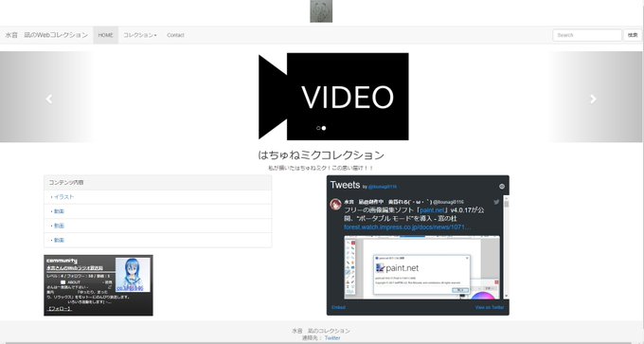Screen dimensions: 644x344
Task: Open the Contact menu item
Action: (175, 35)
